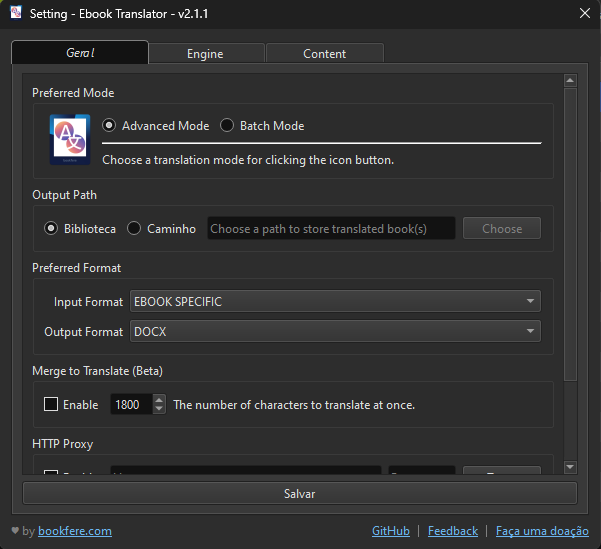
Task: Click the app icon in the title bar
Action: point(16,13)
